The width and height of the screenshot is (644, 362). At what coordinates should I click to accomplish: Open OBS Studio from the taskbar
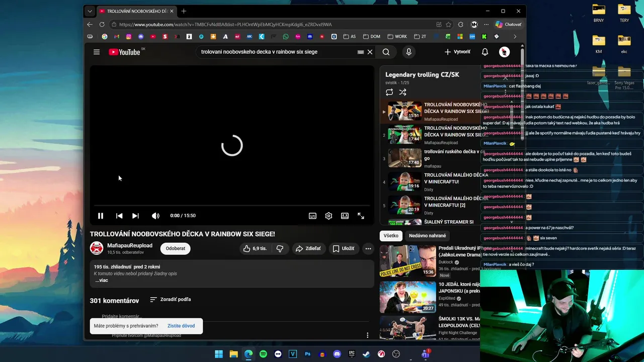396,354
